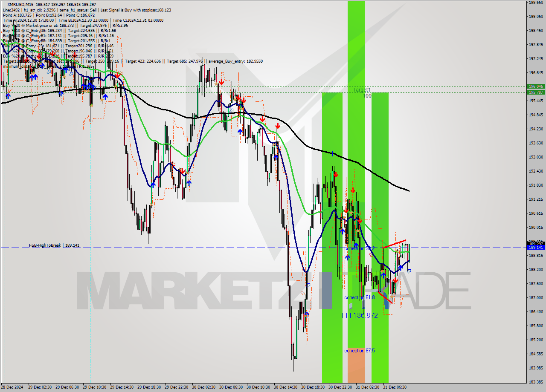Viewport: 546px width, 392px height.
Task: Click the '29 Dec 06:30' time axis label
Action: 67,387
